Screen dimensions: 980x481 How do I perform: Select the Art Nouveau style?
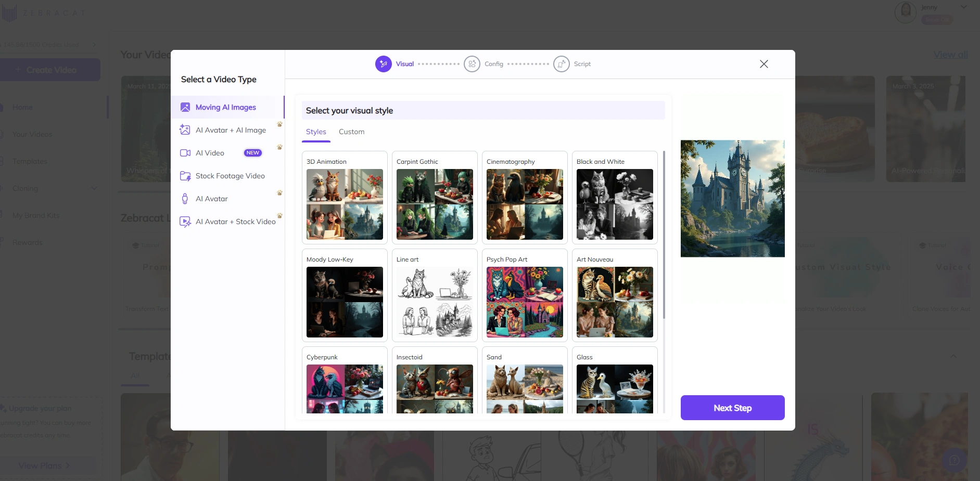[615, 295]
